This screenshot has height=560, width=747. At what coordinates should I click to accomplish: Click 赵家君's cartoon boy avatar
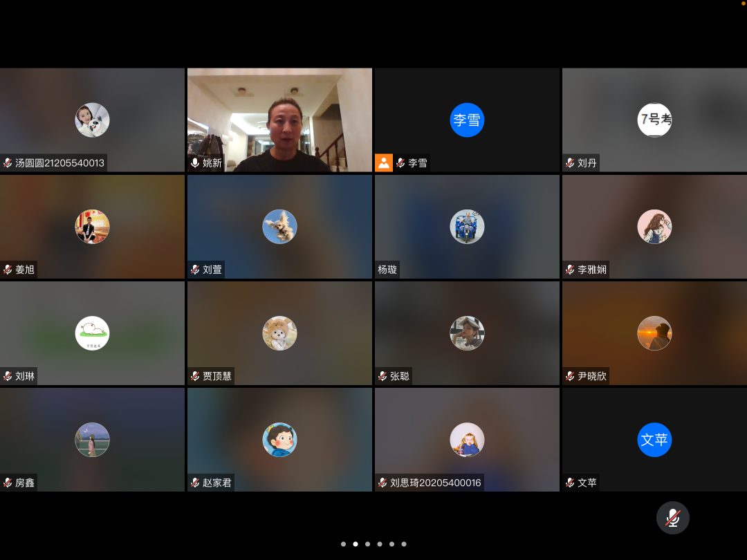[x=279, y=440]
